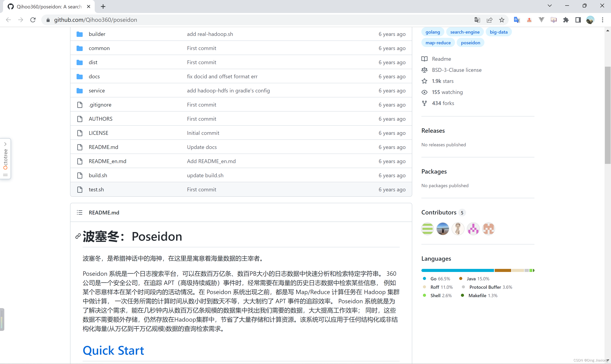Screen dimensions: 611x364
Task: Click the star icon next to 1.9k stars
Action: (424, 81)
